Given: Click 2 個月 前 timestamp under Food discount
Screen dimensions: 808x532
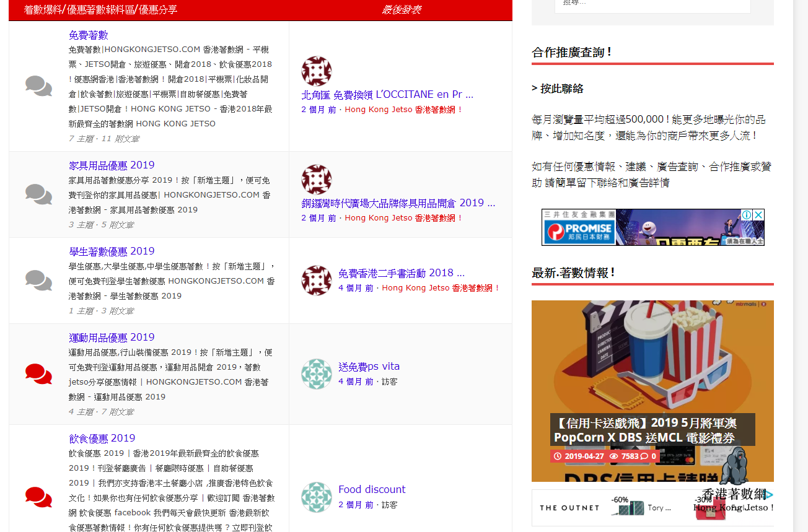Looking at the screenshot, I should (x=356, y=505).
